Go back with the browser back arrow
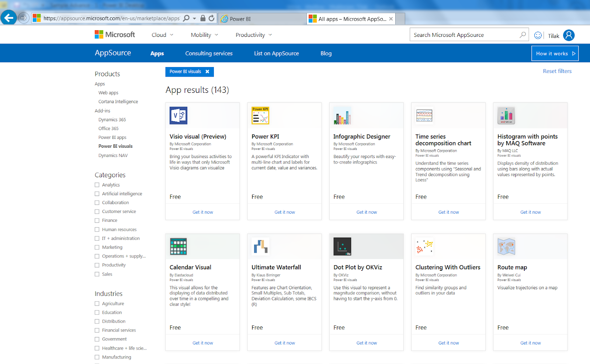This screenshot has width=590, height=364. (8, 17)
